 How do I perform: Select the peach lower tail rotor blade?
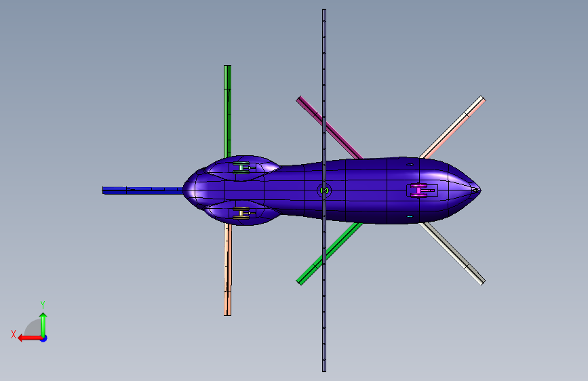(x=228, y=270)
